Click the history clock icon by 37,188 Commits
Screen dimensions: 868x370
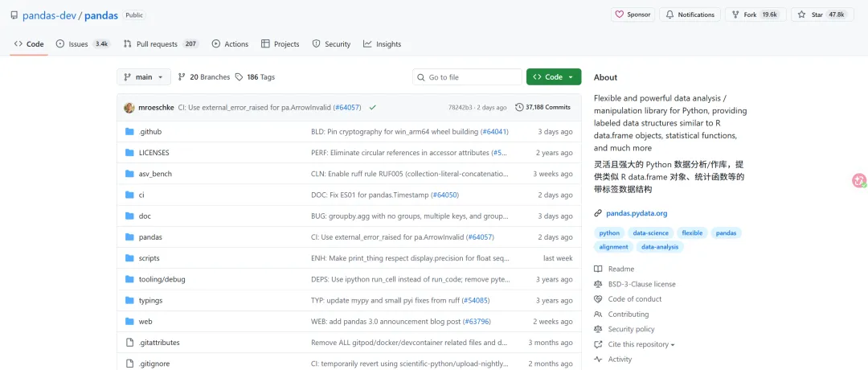pyautogui.click(x=518, y=108)
